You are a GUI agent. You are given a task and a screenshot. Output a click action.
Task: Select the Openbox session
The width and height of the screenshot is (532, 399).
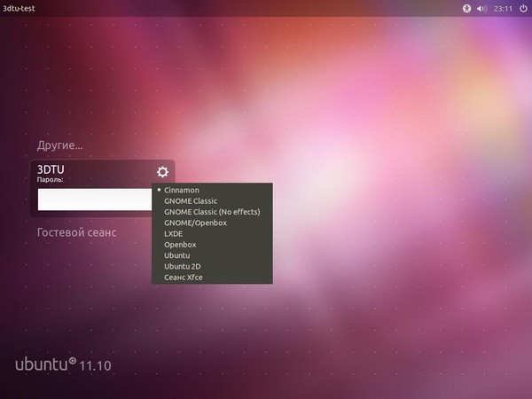point(180,245)
